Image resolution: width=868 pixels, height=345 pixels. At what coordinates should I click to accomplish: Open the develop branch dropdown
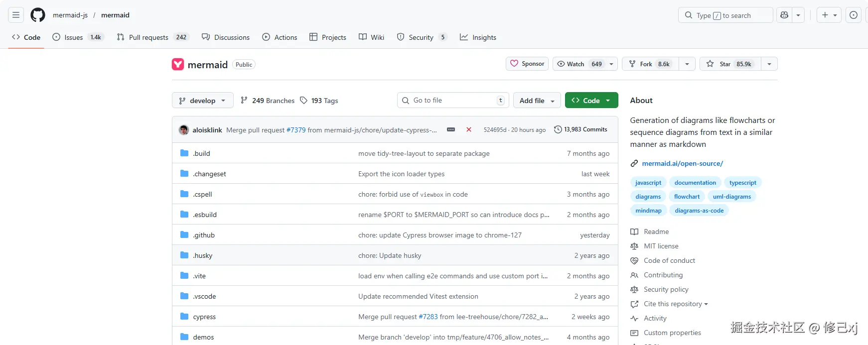pos(202,101)
